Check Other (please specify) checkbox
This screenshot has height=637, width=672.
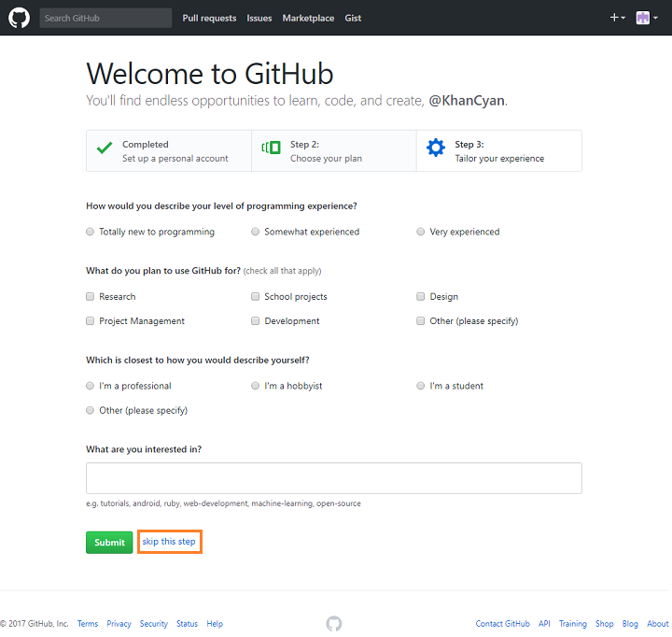pyautogui.click(x=421, y=321)
